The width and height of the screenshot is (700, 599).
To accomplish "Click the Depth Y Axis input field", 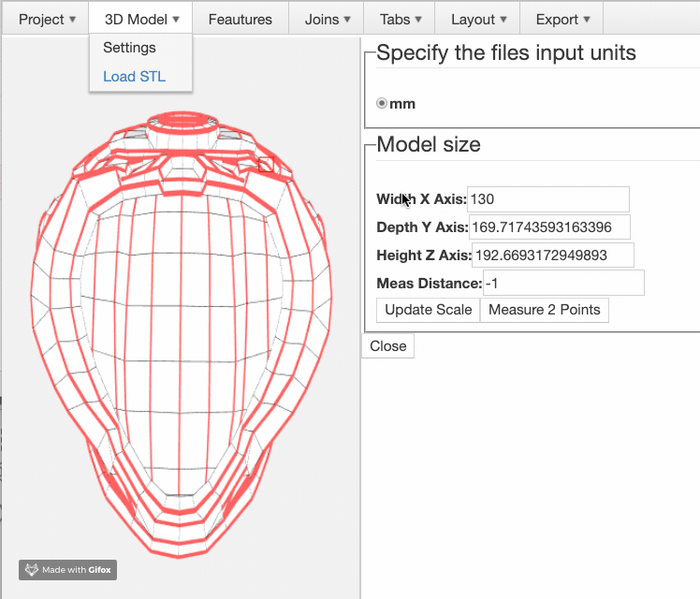I will pyautogui.click(x=549, y=227).
